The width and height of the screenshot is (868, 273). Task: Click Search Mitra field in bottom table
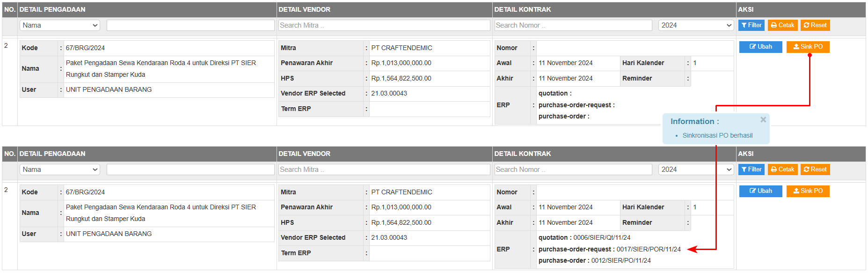click(384, 170)
